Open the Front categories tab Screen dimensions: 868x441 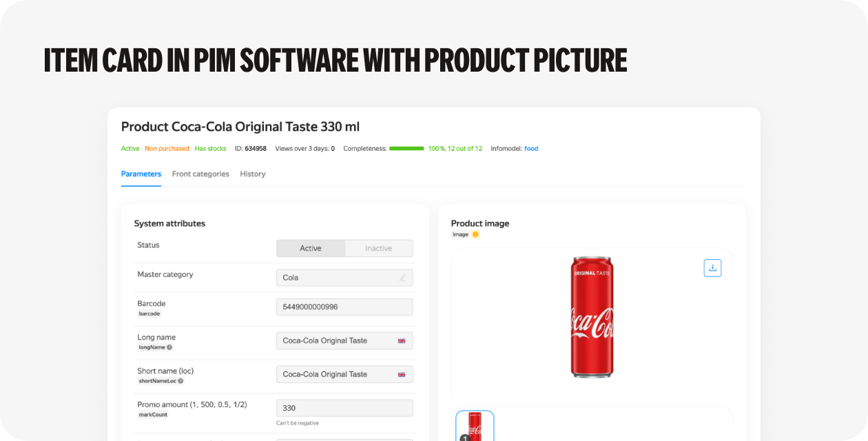click(x=200, y=174)
